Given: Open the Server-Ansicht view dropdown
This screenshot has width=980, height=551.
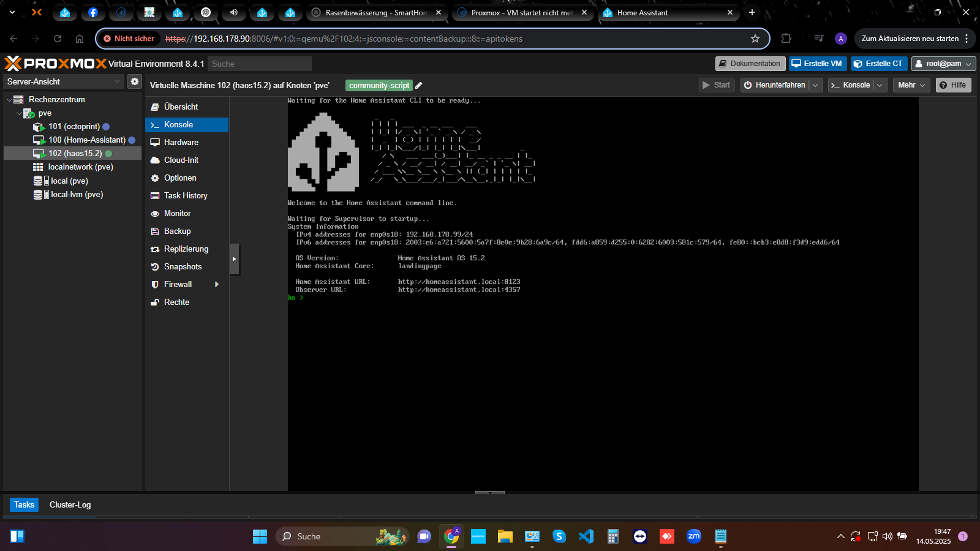Looking at the screenshot, I should point(64,81).
